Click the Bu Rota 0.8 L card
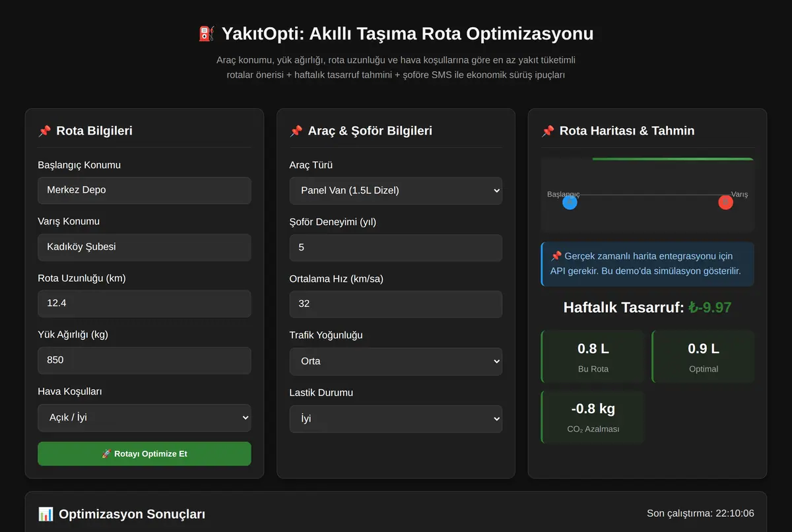This screenshot has height=532, width=792. (592, 356)
